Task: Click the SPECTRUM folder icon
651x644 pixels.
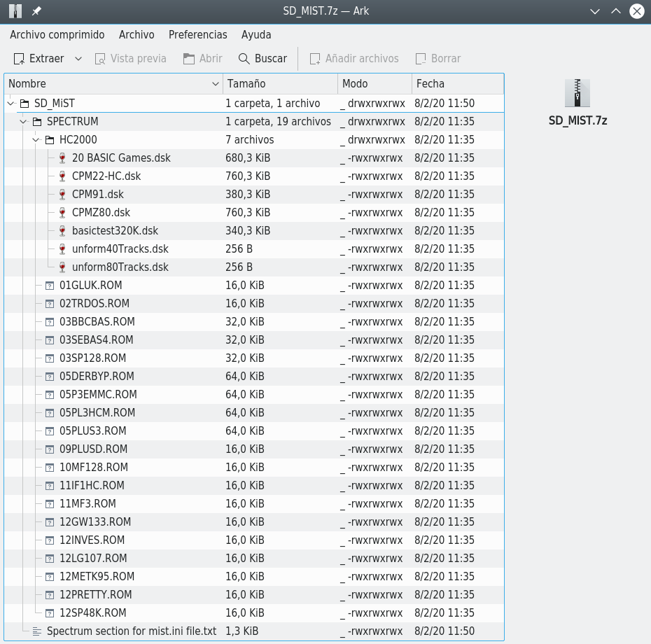Action: 37,122
